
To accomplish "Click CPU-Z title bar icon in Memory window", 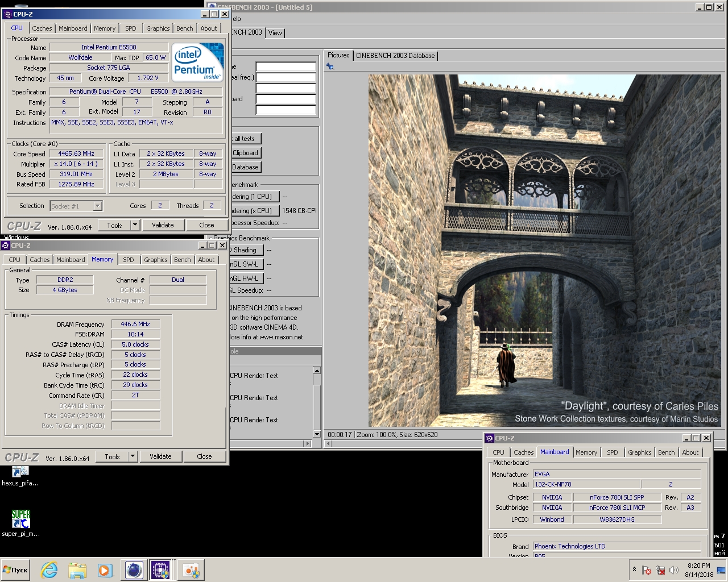I will pyautogui.click(x=6, y=246).
